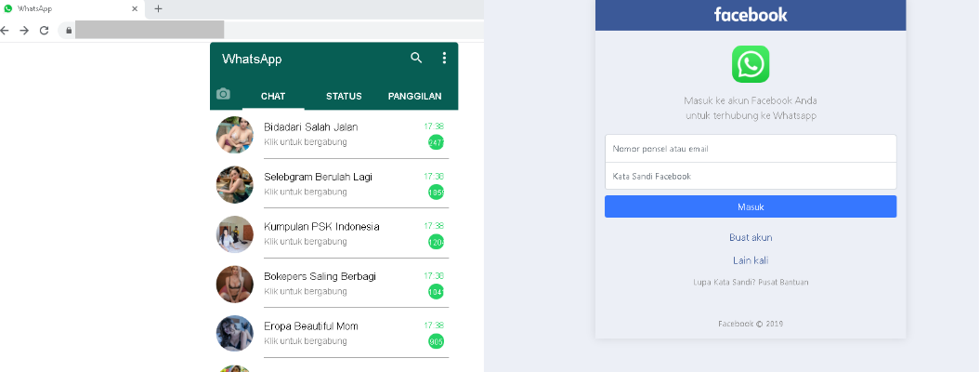Open a new browser tab with plus icon
This screenshot has width=980, height=372.
(x=158, y=8)
